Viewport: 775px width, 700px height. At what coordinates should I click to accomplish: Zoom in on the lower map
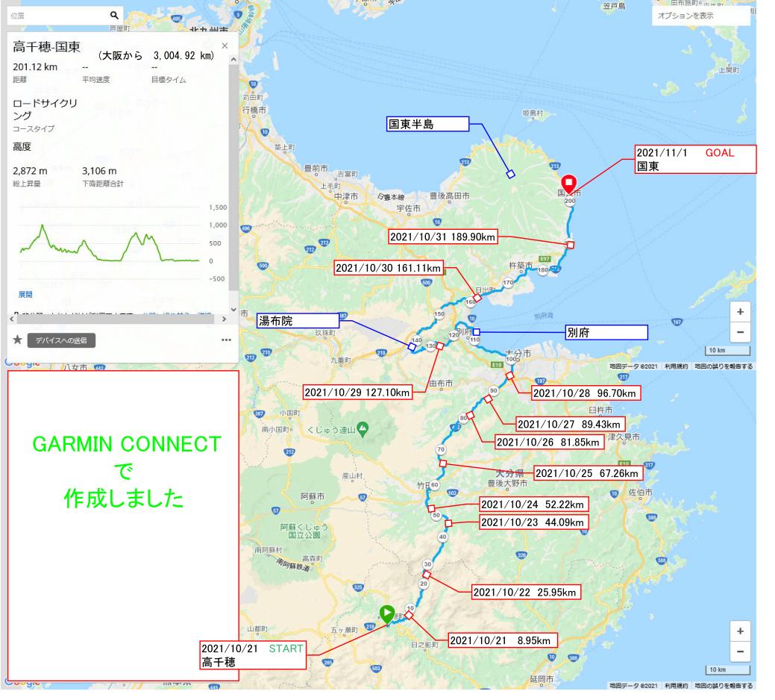click(x=740, y=631)
